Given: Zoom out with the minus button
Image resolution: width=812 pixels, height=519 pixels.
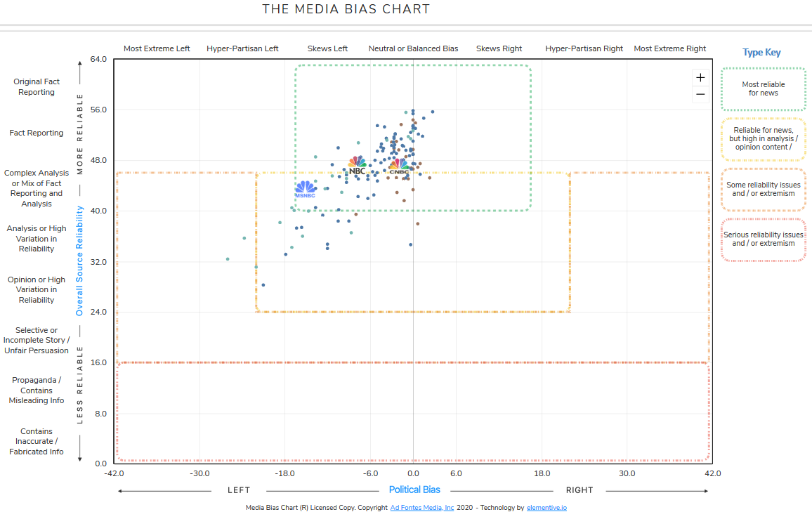Looking at the screenshot, I should (x=700, y=94).
